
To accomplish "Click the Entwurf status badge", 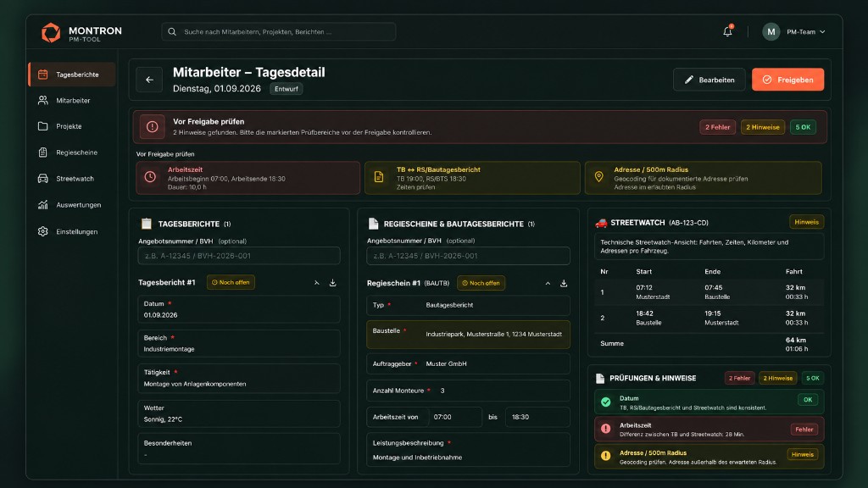I will click(287, 88).
